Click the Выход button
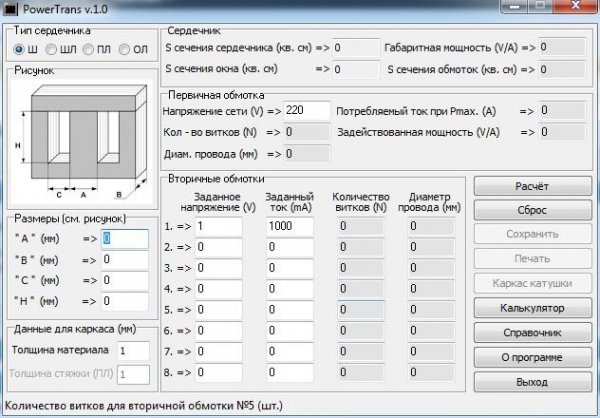Viewport: 600px width, 418px height. coord(533,382)
